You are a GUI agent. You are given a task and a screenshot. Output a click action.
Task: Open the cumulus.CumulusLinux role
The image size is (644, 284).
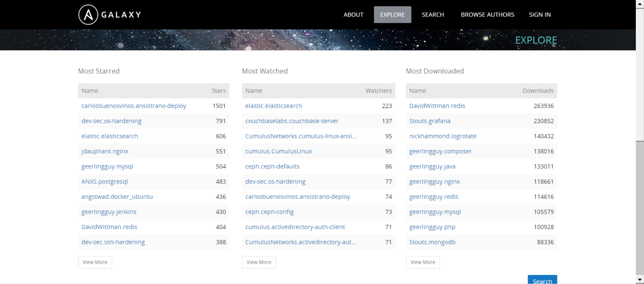[278, 151]
